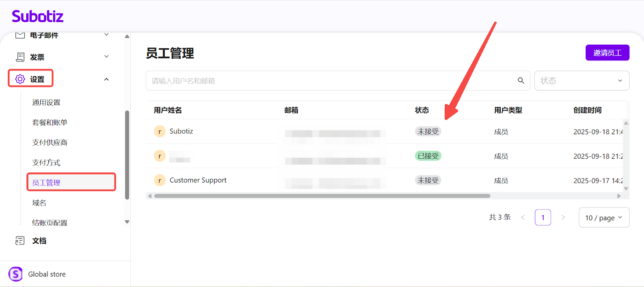Screen dimensions: 644x287
Task: Open 套餐和账单 settings page
Action: [x=50, y=123]
